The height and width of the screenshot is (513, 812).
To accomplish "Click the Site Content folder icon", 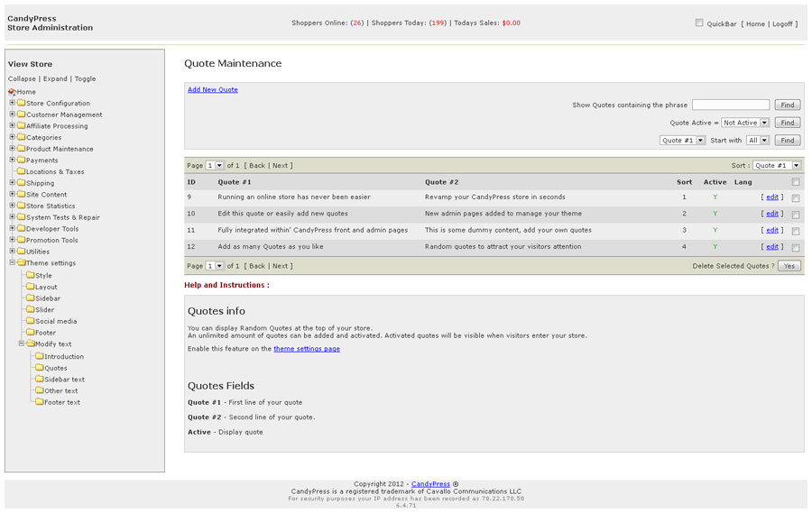I will (x=22, y=194).
